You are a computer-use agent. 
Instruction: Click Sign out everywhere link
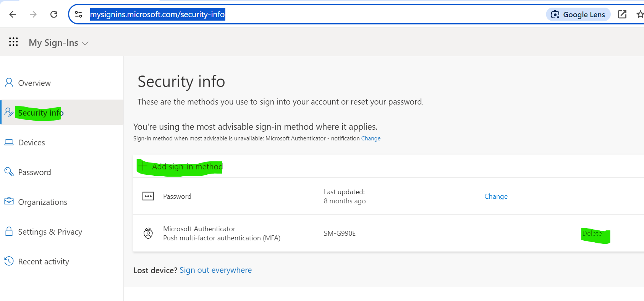pos(216,270)
